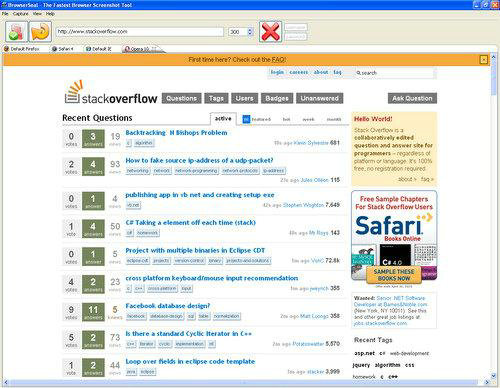Screen dimensions: 500x388
Task: Click the Ask Question button
Action: (412, 98)
